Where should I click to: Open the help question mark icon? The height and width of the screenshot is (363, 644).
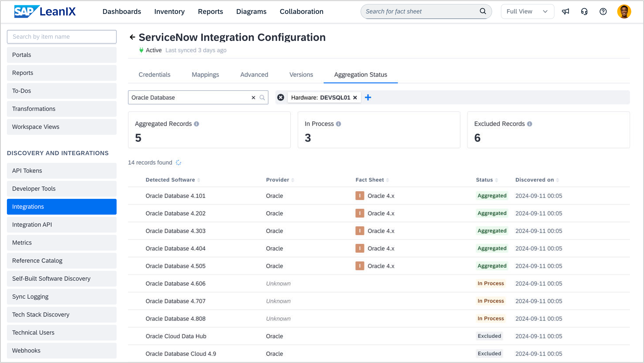[603, 11]
